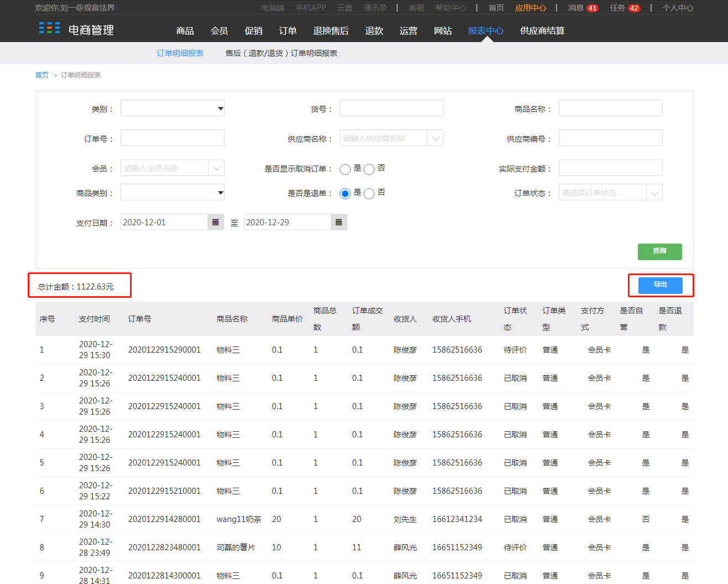Open the 网站 menu

point(443,30)
